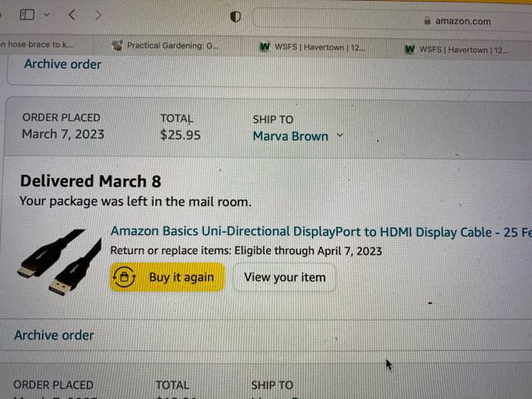Click the top Archive order link
532x399 pixels.
tap(62, 64)
